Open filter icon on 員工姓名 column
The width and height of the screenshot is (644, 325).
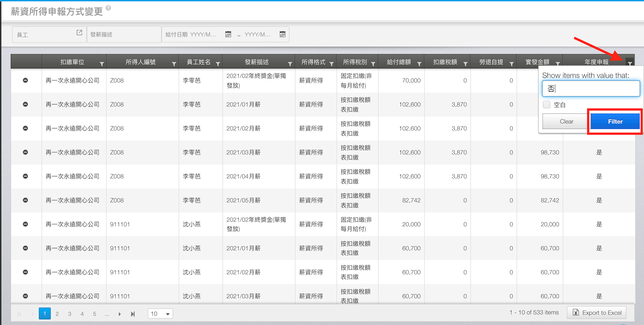[x=218, y=64]
